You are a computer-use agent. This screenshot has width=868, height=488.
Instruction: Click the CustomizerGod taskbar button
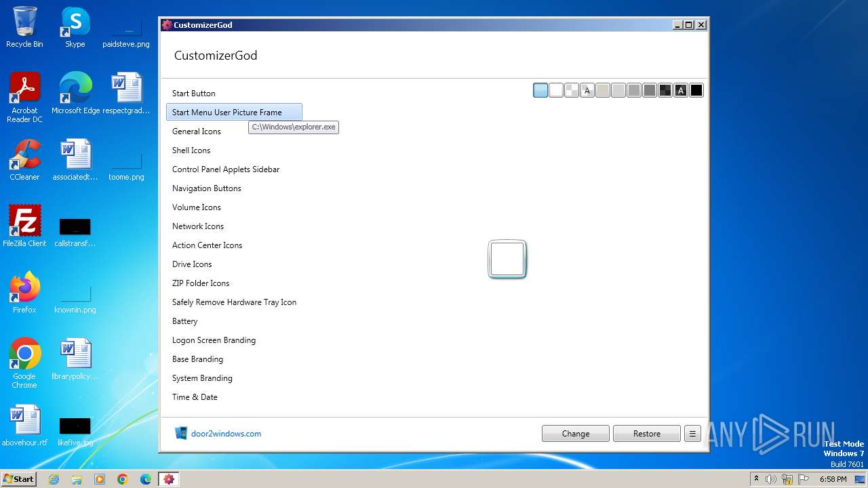pyautogui.click(x=169, y=479)
